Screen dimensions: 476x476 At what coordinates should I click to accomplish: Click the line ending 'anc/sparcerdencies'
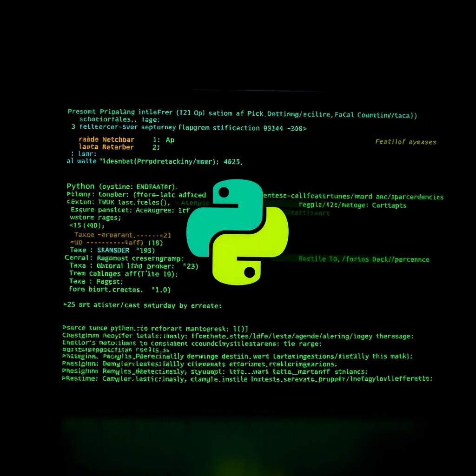click(353, 197)
